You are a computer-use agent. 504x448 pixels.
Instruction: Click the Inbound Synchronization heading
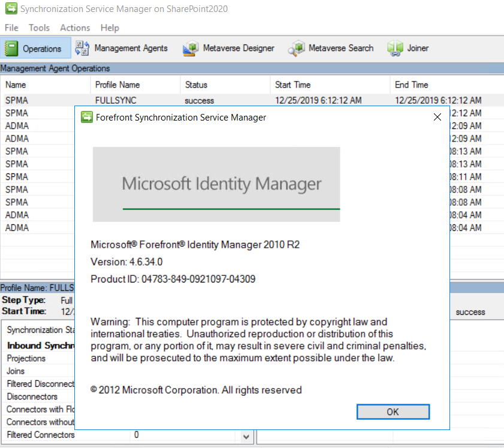click(x=41, y=345)
